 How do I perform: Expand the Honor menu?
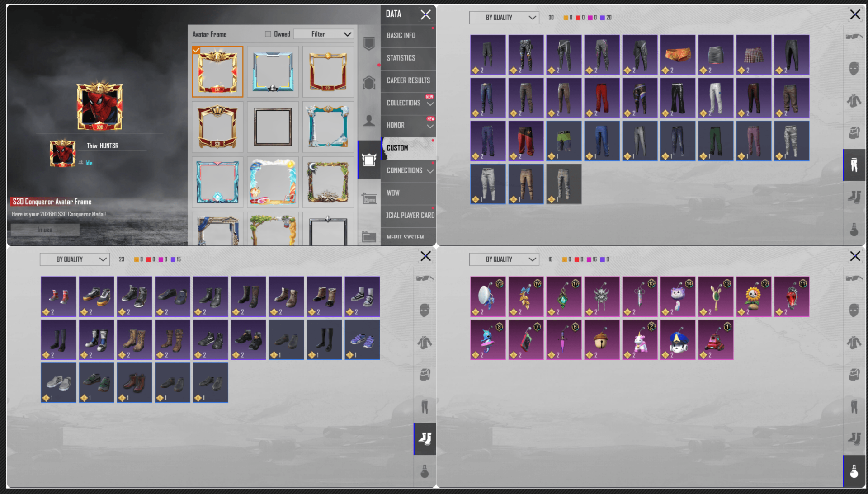(x=408, y=126)
